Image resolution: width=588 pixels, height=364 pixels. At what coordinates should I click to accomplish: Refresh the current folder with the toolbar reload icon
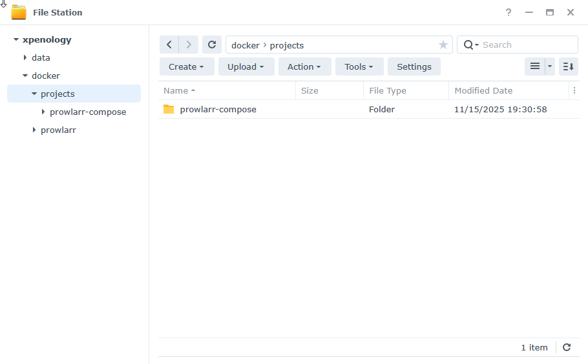click(x=212, y=45)
